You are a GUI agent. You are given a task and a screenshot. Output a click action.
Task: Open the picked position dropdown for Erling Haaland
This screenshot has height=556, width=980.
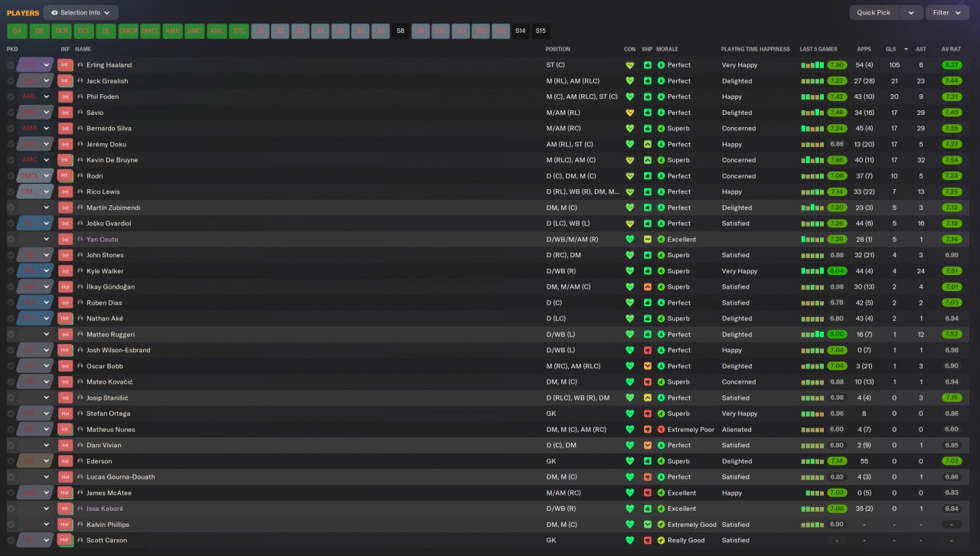tap(35, 65)
